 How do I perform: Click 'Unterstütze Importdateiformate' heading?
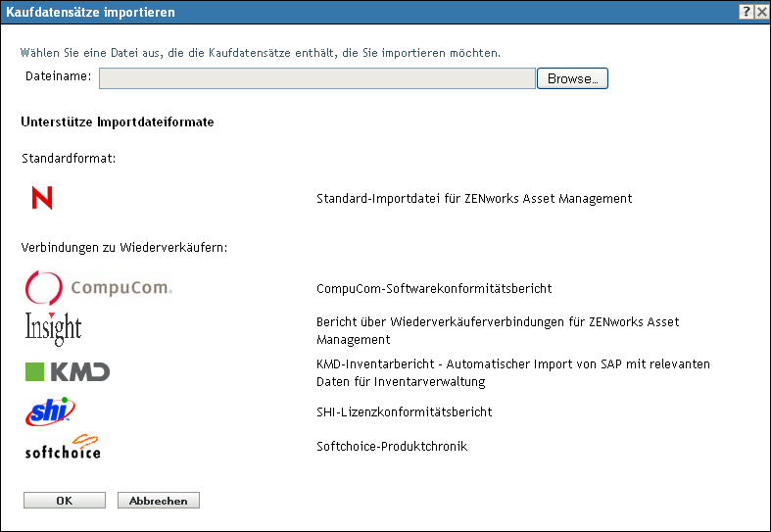118,121
